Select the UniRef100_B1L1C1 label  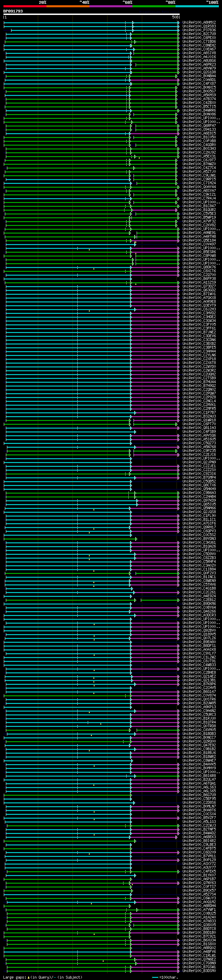[199, 519]
